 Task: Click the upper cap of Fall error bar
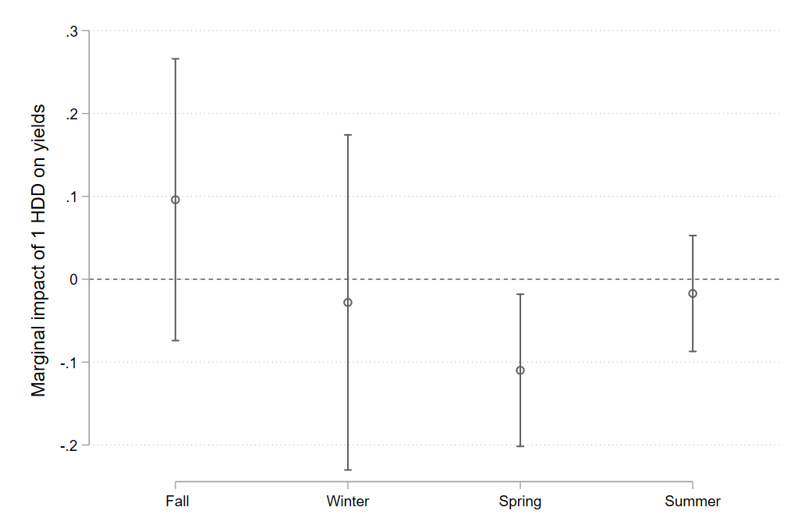click(x=176, y=59)
